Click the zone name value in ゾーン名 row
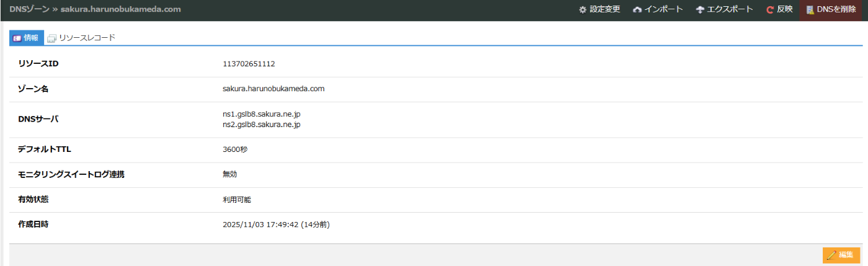This screenshot has width=868, height=266. (273, 89)
